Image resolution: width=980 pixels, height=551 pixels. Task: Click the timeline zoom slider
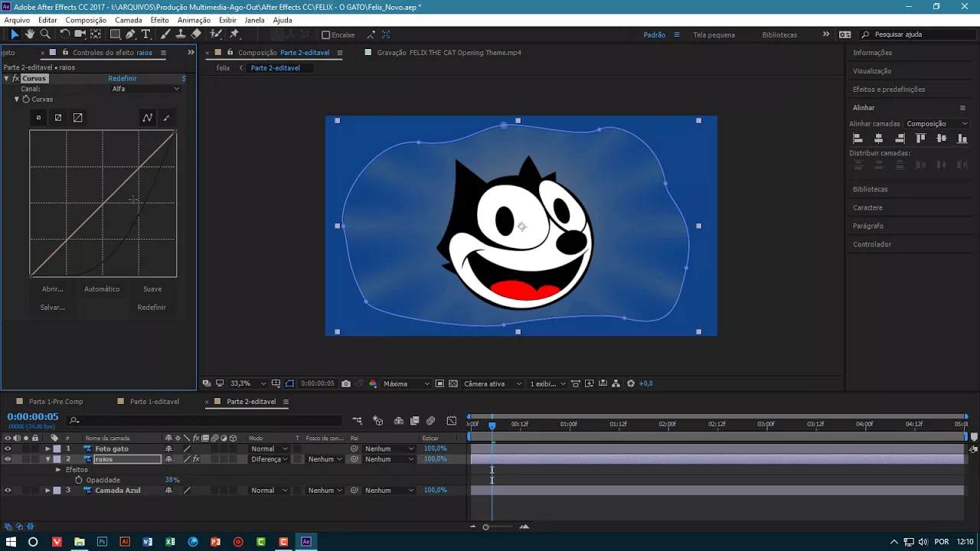click(485, 527)
